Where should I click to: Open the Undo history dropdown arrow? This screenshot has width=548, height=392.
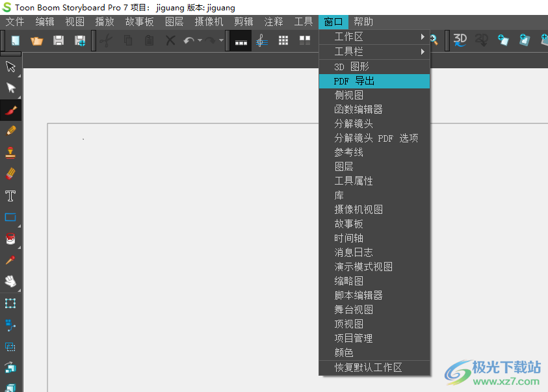(200, 40)
